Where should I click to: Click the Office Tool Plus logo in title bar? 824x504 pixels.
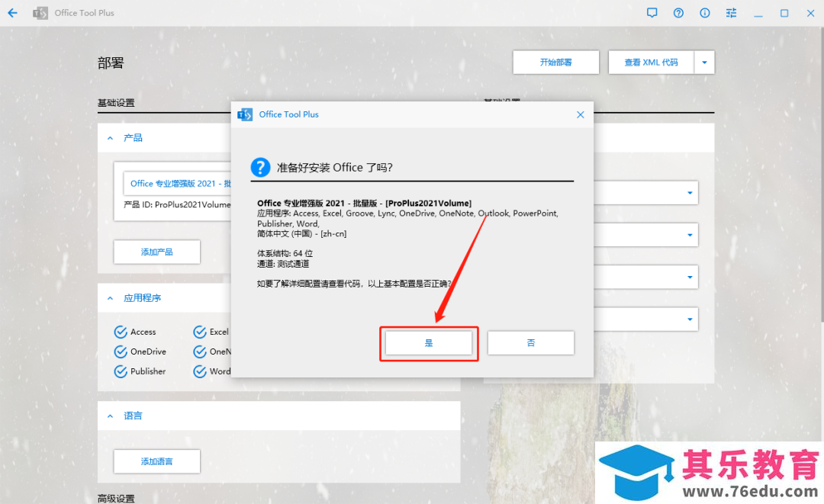(40, 13)
